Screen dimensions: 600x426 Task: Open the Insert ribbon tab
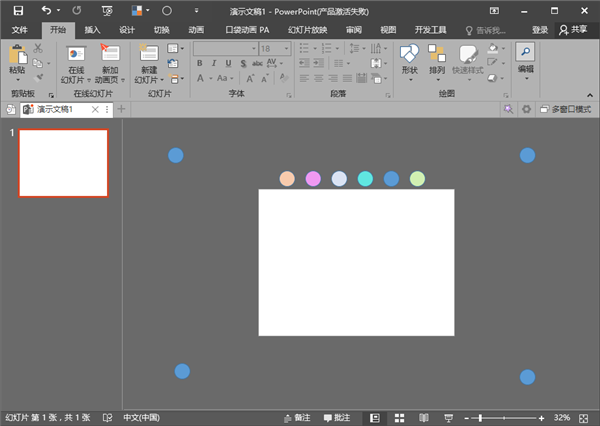[x=92, y=30]
